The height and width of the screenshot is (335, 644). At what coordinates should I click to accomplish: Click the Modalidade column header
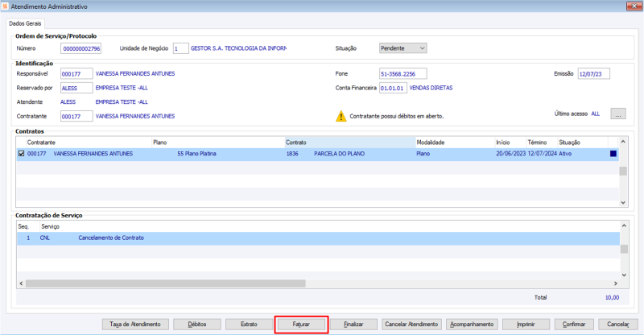coord(455,143)
